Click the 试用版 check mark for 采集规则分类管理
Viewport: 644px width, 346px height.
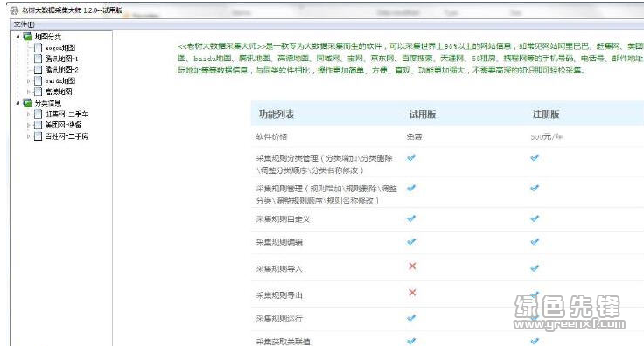pos(411,157)
